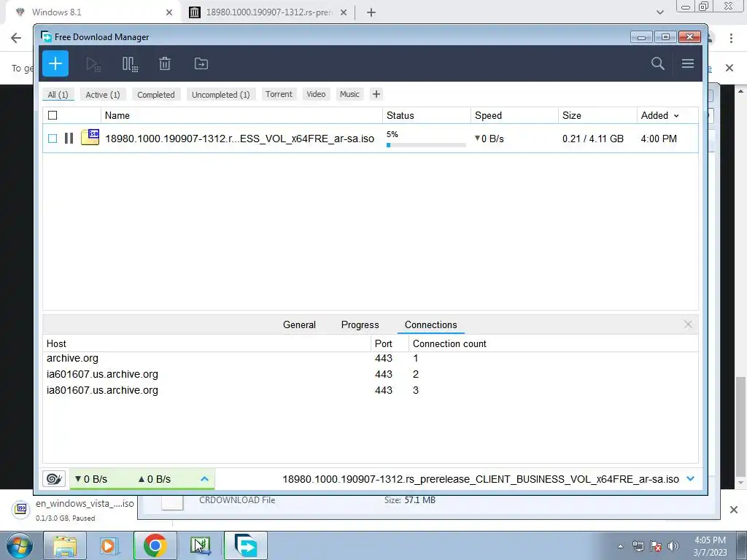The height and width of the screenshot is (560, 747).
Task: Click the en_windows_vista iso download item
Action: point(74,510)
